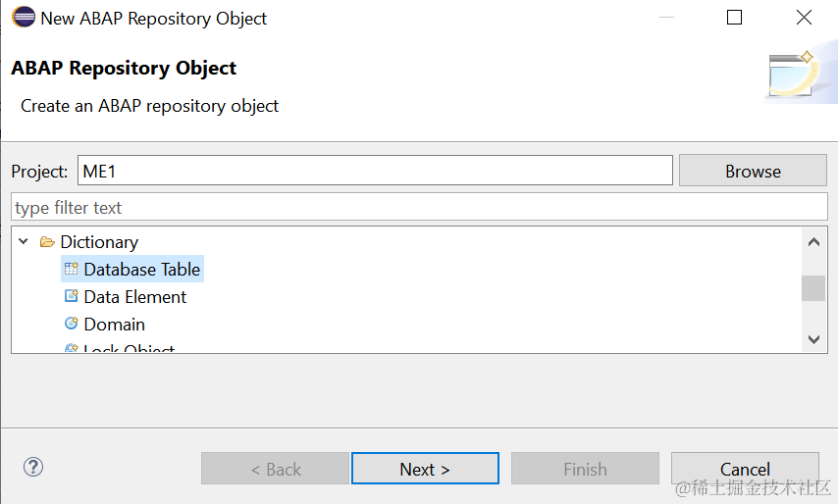Click the Lock Object icon
The image size is (838, 504).
pyautogui.click(x=71, y=349)
